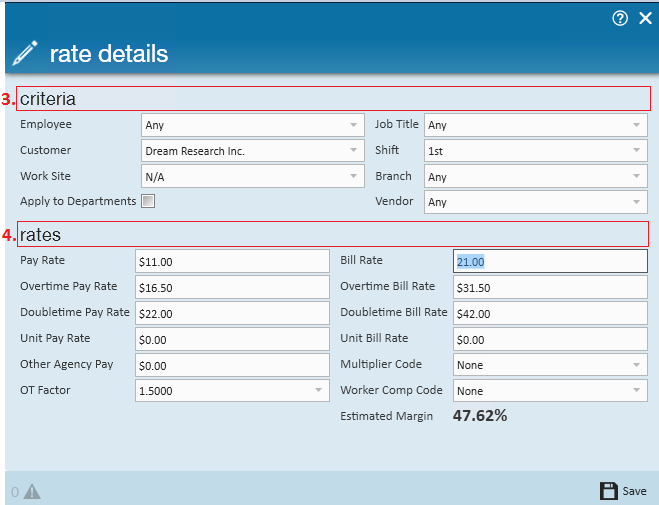This screenshot has width=659, height=505.
Task: Expand the Branch dropdown
Action: [536, 176]
